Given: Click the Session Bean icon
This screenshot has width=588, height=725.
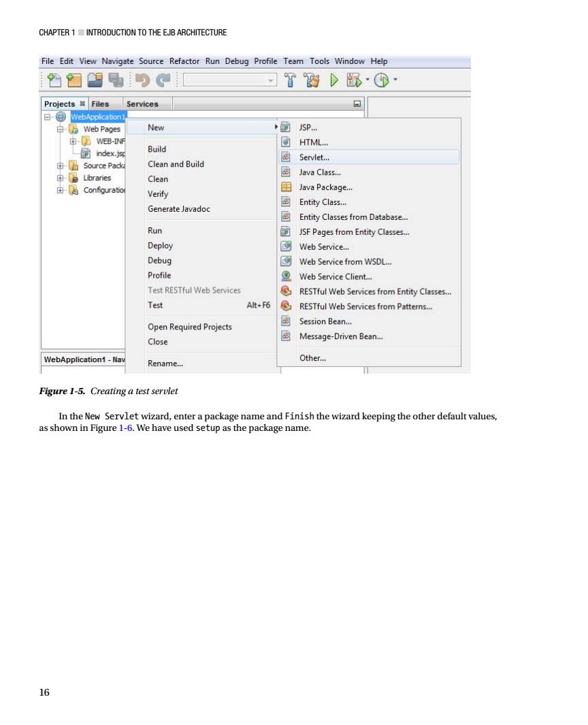Looking at the screenshot, I should pos(286,321).
